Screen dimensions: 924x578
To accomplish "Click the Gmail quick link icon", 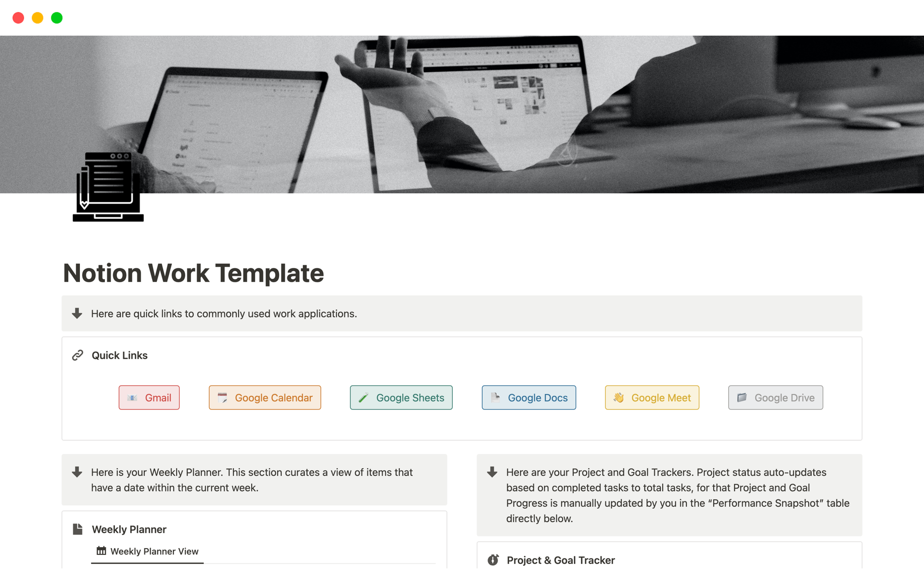I will pos(132,397).
